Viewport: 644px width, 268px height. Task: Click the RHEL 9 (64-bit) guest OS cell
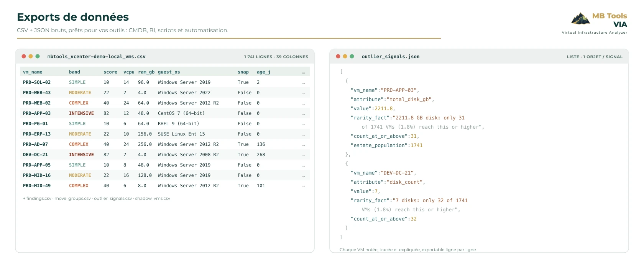point(179,124)
